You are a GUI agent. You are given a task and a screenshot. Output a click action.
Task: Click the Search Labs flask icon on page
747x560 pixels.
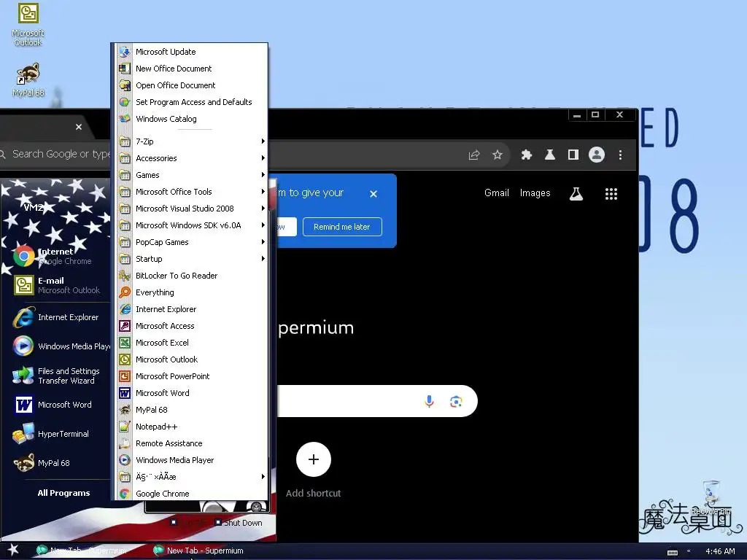point(576,194)
